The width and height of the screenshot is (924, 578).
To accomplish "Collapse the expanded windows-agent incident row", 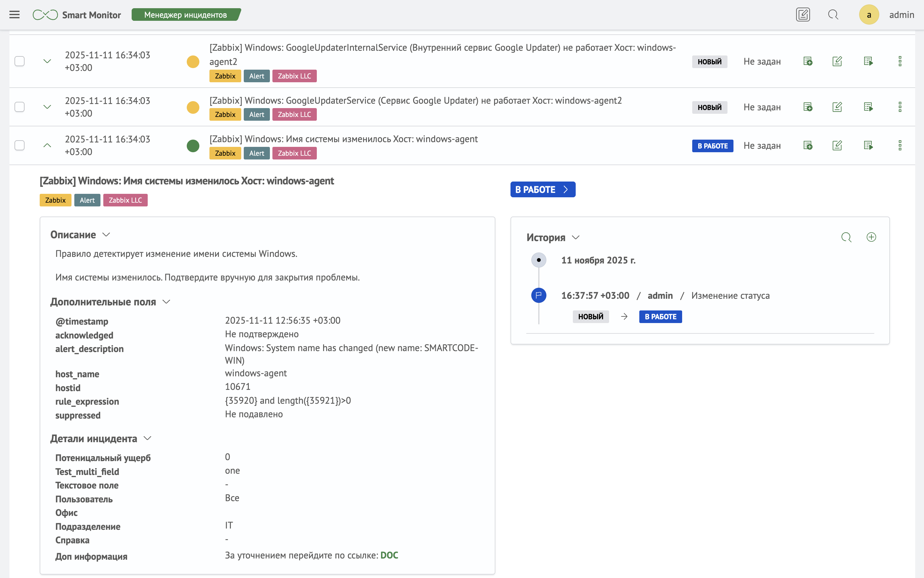I will (47, 146).
